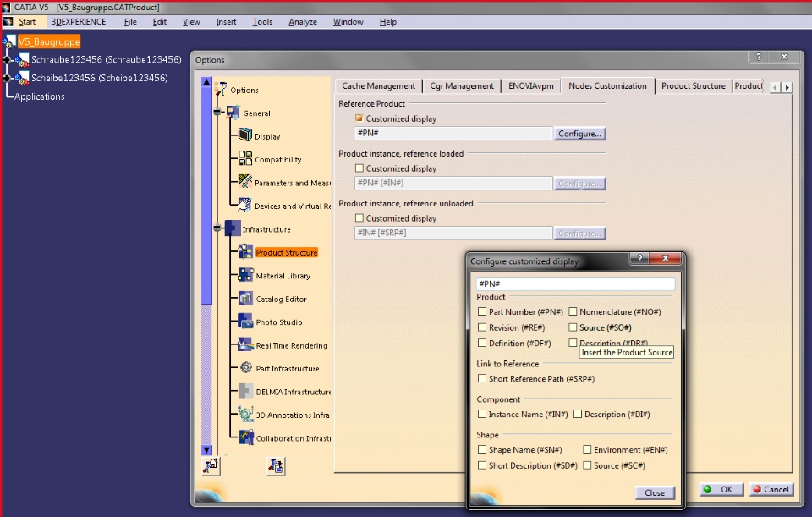
Task: Click the V5_Baugruppe root product icon
Action: pos(9,41)
